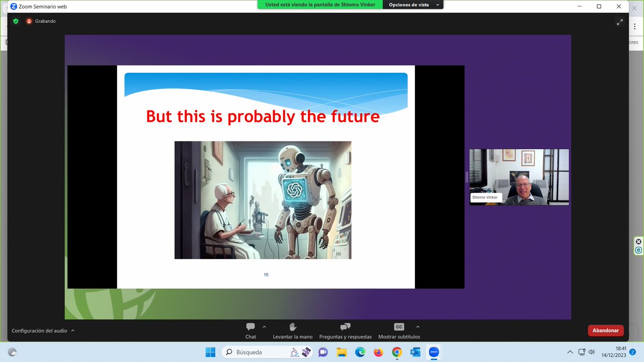Click the Shlomo Vinker video thumbnail
Image resolution: width=644 pixels, height=362 pixels.
(519, 177)
